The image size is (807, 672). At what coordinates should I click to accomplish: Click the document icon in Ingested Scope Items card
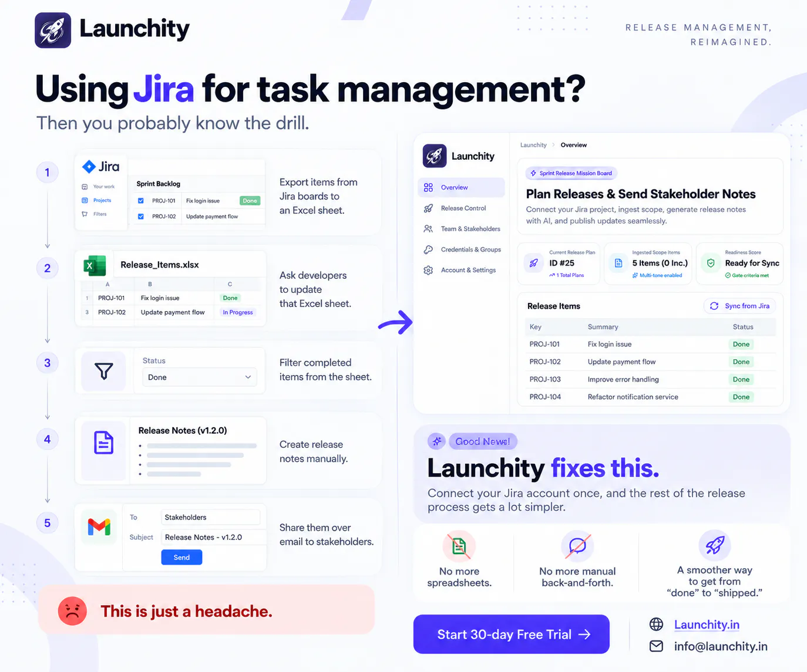tap(618, 263)
